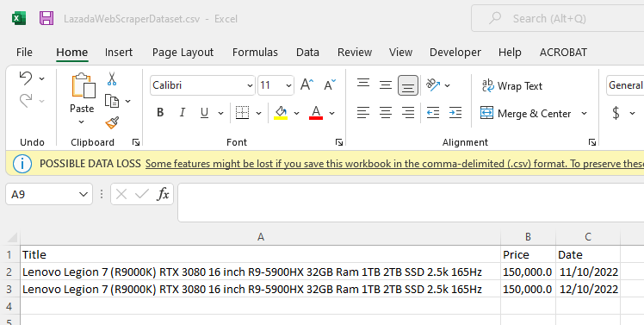Open the ACROBAT tab
This screenshot has height=325, width=644.
tap(563, 53)
